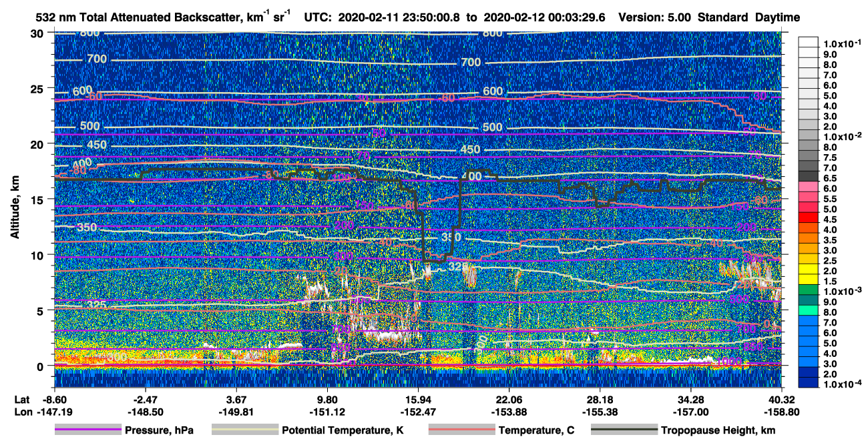Click the longitude value -149.81
This screenshot has height=445, width=868.
[236, 412]
